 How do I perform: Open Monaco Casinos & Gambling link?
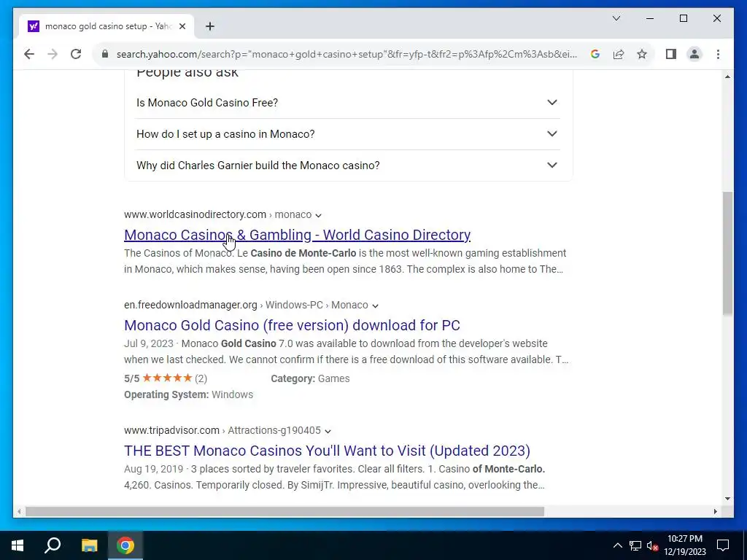click(298, 235)
